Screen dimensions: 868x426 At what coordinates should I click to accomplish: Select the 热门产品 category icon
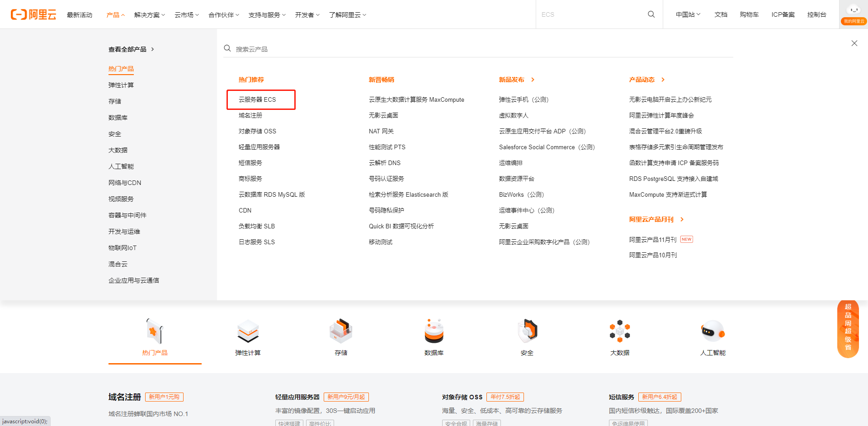coord(155,331)
